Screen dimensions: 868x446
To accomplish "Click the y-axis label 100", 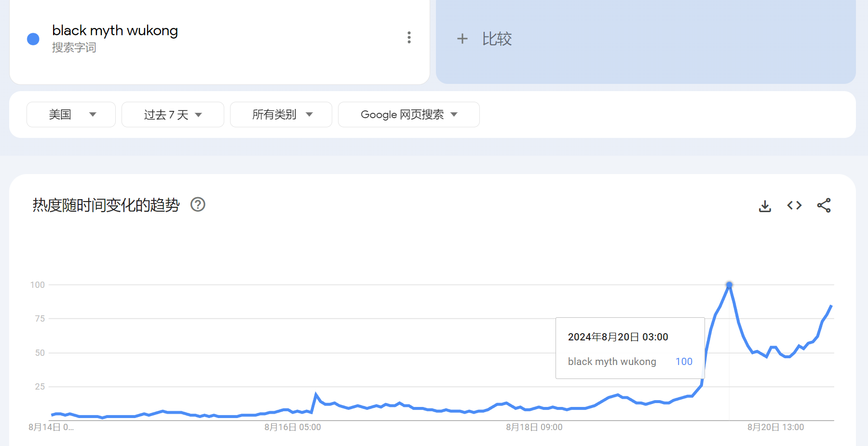I will pyautogui.click(x=38, y=285).
